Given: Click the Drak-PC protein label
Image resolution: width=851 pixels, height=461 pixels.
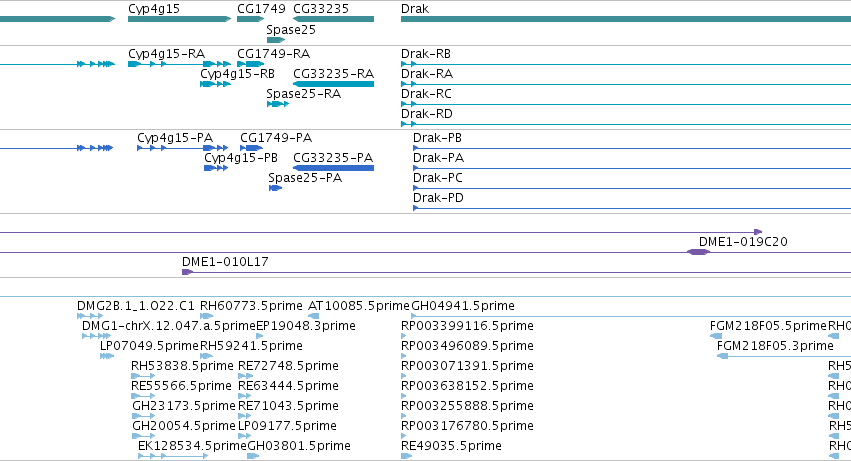Looking at the screenshot, I should (x=438, y=178).
